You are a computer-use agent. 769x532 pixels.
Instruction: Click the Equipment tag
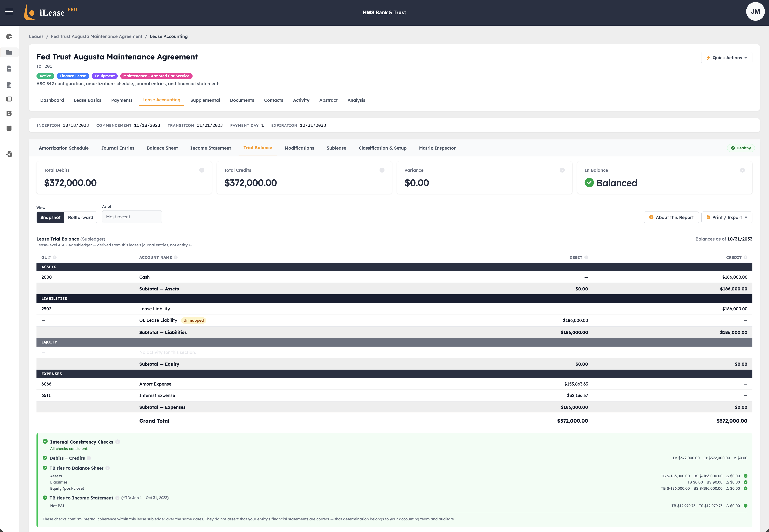click(x=104, y=76)
